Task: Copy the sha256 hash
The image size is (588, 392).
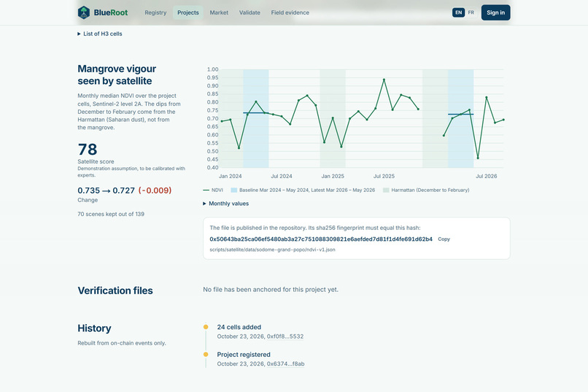Action: click(x=444, y=239)
